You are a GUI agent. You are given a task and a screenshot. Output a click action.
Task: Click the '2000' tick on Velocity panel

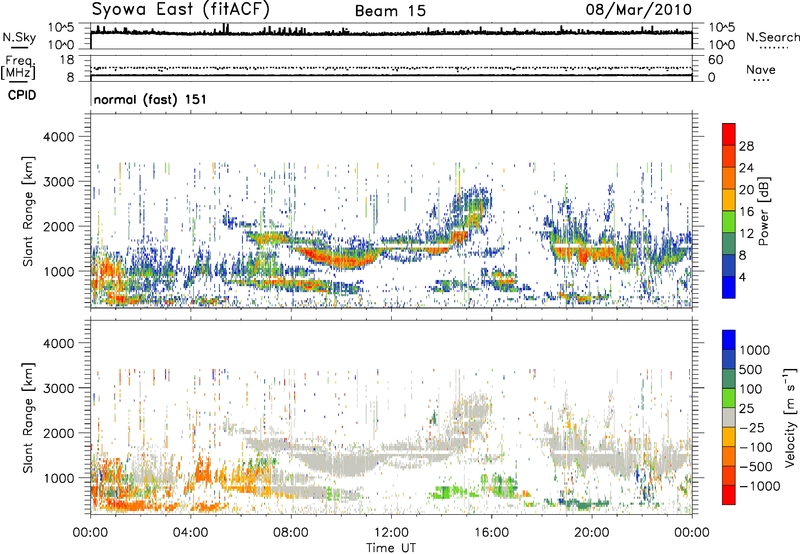click(58, 433)
